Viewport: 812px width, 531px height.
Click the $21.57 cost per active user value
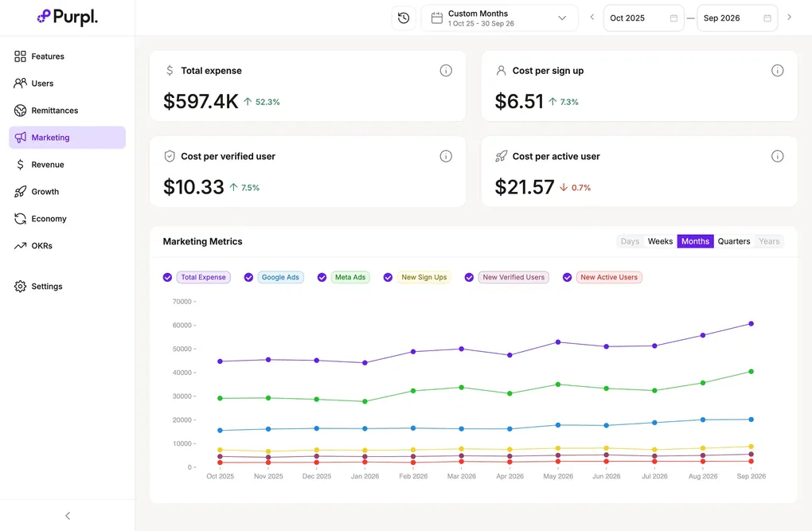[525, 187]
